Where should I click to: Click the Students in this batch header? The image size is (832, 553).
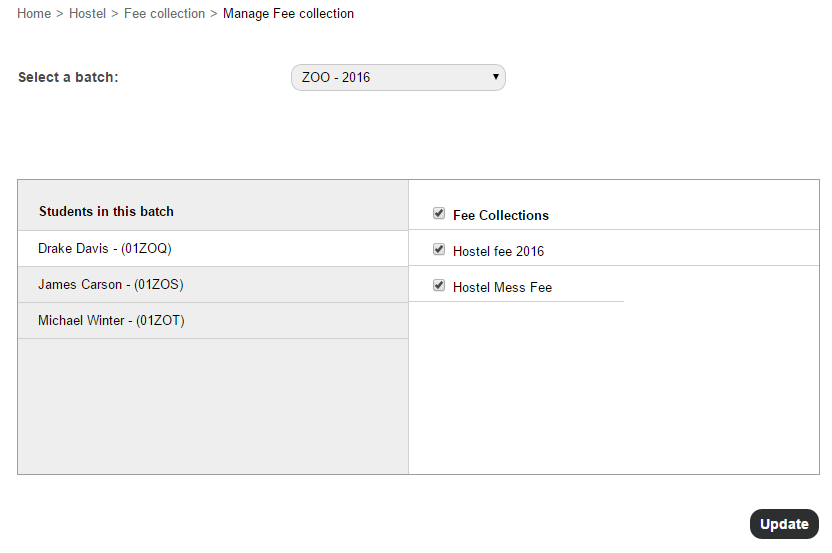point(106,211)
